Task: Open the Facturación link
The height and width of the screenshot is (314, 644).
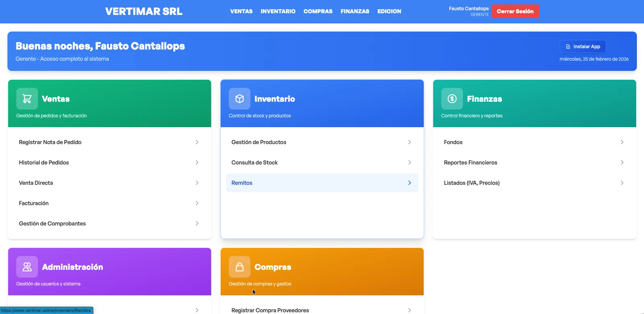Action: 109,203
